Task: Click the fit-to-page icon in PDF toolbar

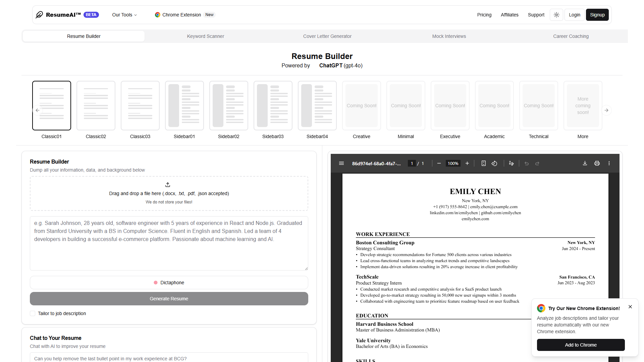Action: point(484,163)
